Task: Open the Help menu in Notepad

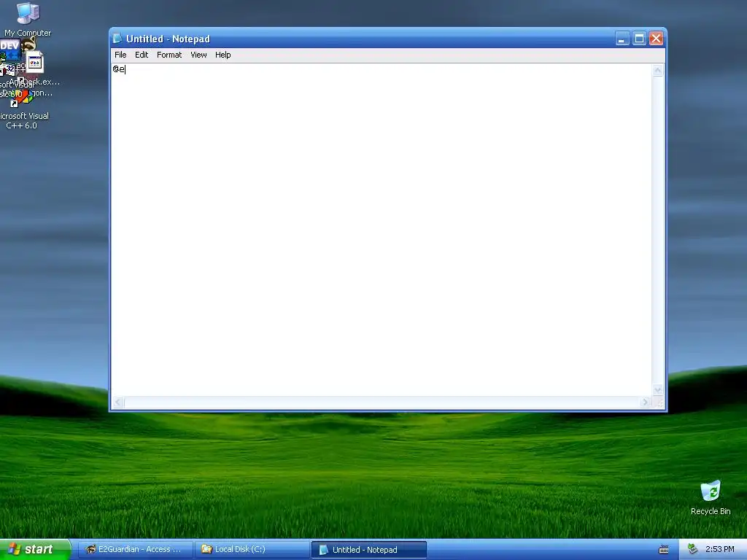Action: 223,55
